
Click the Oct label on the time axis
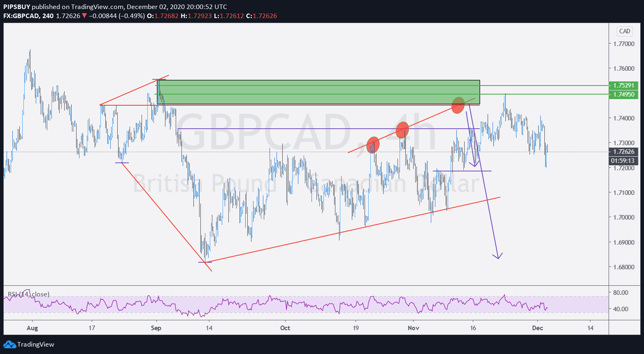click(285, 328)
